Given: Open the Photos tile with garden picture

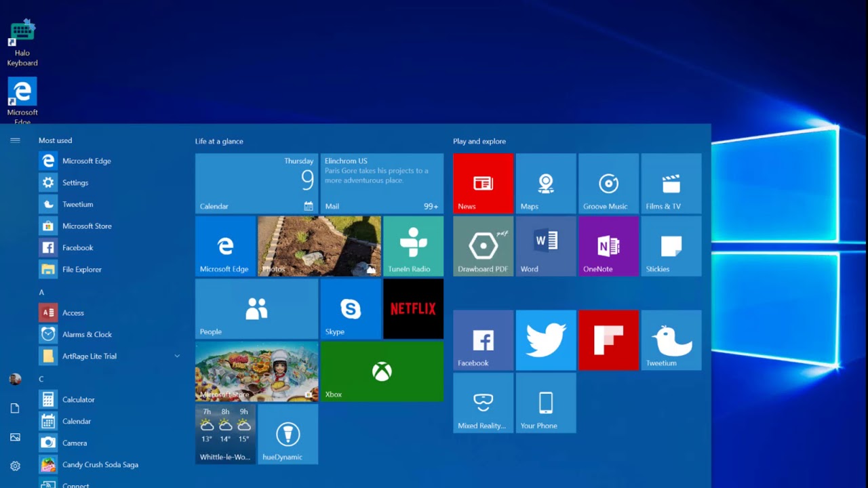Looking at the screenshot, I should tap(319, 246).
